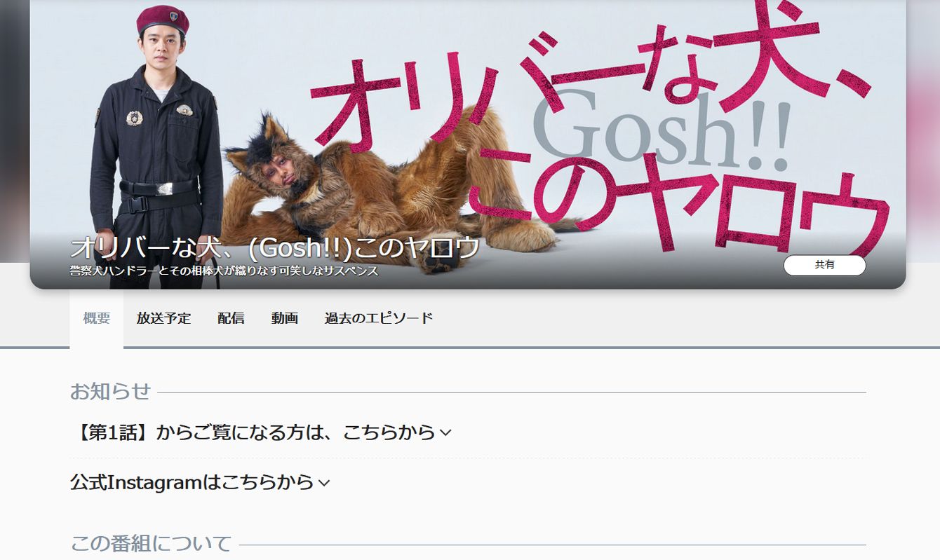This screenshot has width=940, height=560.
Task: Expand the 【第1話】からご覧になる方は notice text
Action: point(253,432)
